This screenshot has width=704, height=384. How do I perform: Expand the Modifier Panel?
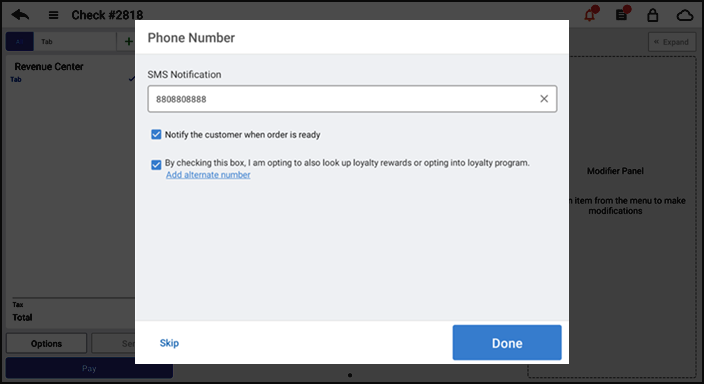click(x=672, y=42)
